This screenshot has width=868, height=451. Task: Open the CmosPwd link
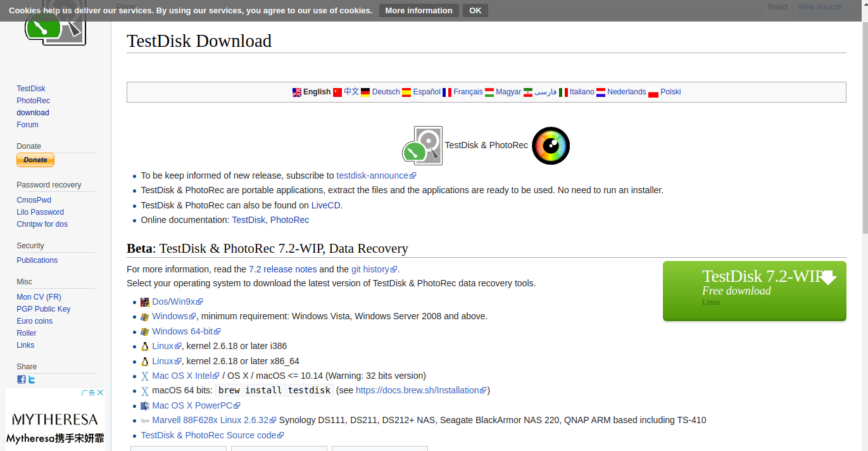click(34, 200)
